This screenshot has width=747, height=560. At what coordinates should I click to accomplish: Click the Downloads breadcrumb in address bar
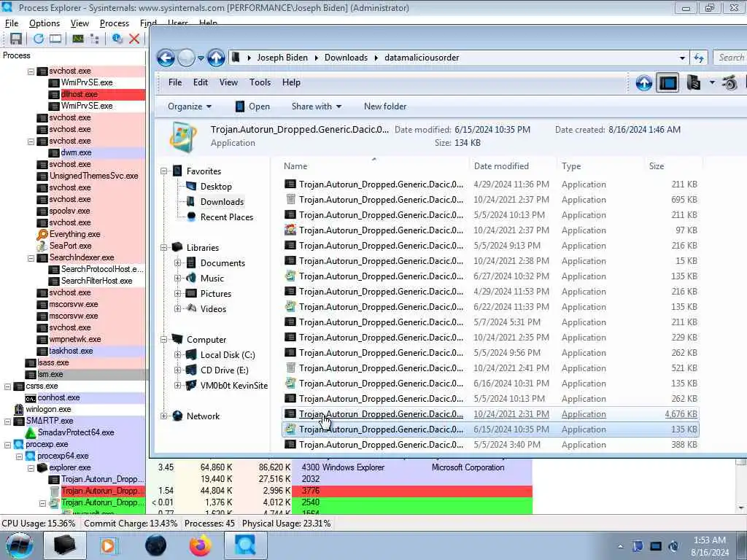pos(346,58)
